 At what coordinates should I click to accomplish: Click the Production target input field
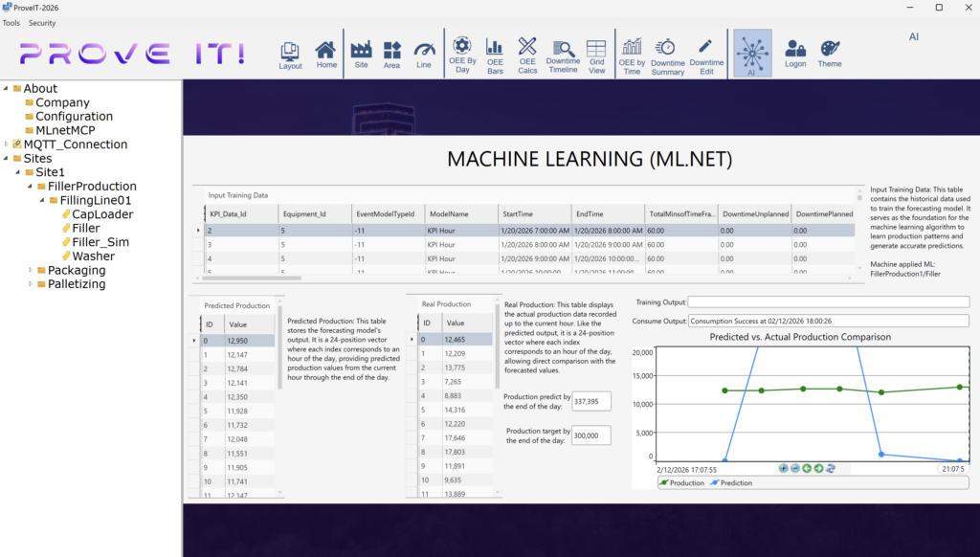pyautogui.click(x=590, y=434)
